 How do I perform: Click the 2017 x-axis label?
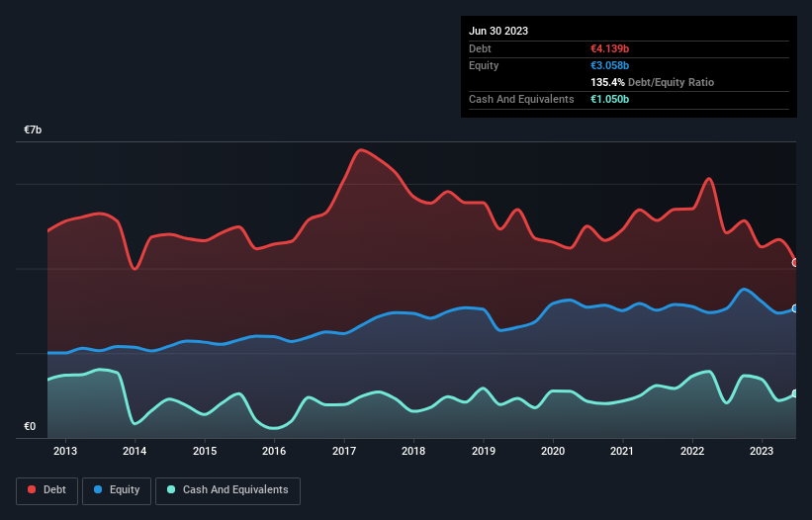click(x=344, y=451)
